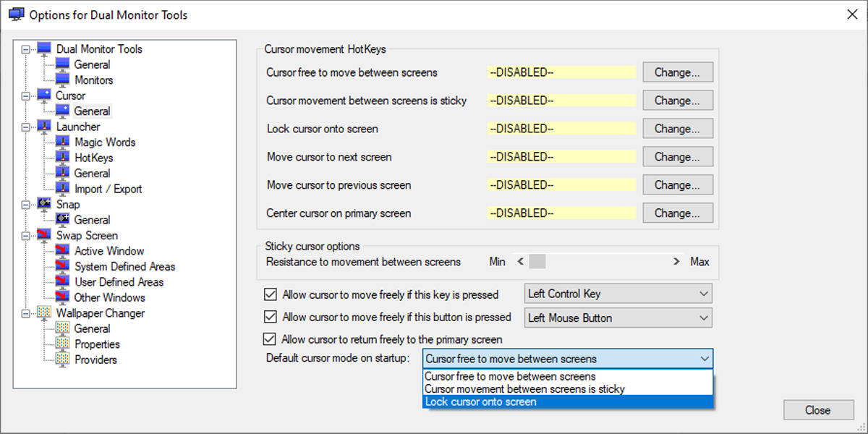
Task: Select User Defined Areas in the tree
Action: (119, 282)
